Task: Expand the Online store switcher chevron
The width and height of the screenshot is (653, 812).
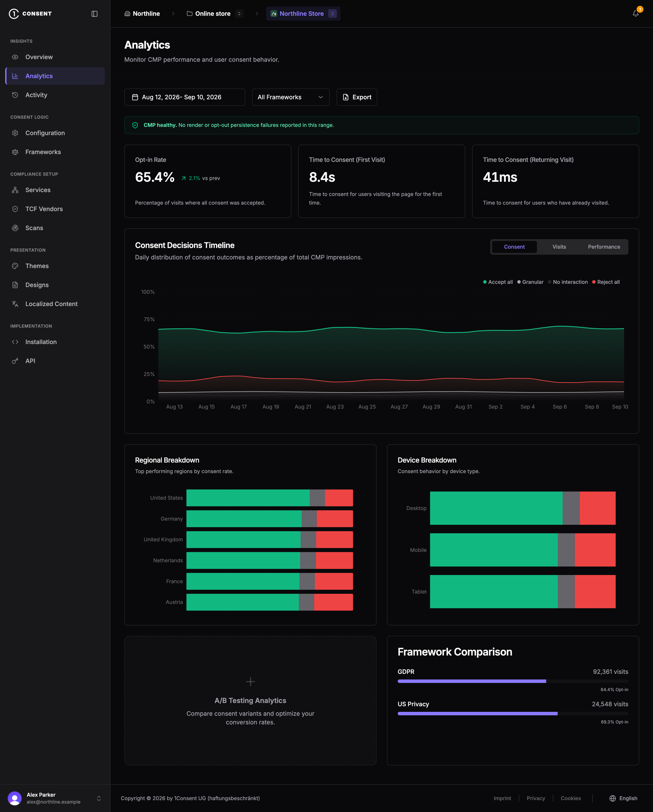Action: (239, 14)
